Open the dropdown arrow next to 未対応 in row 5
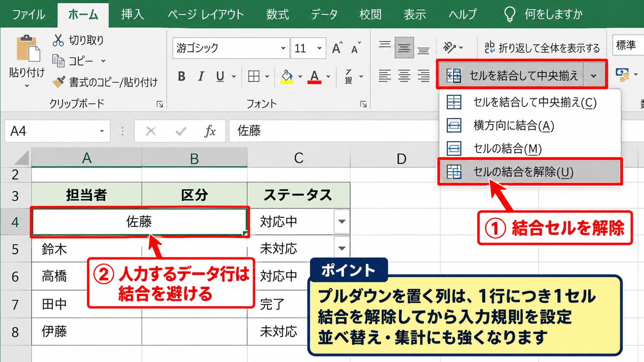 [x=342, y=249]
